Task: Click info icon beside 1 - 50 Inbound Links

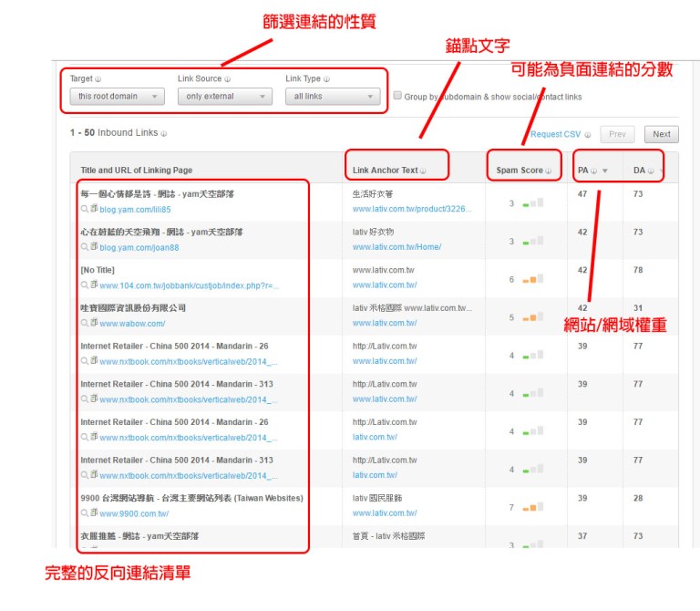Action: pyautogui.click(x=164, y=133)
